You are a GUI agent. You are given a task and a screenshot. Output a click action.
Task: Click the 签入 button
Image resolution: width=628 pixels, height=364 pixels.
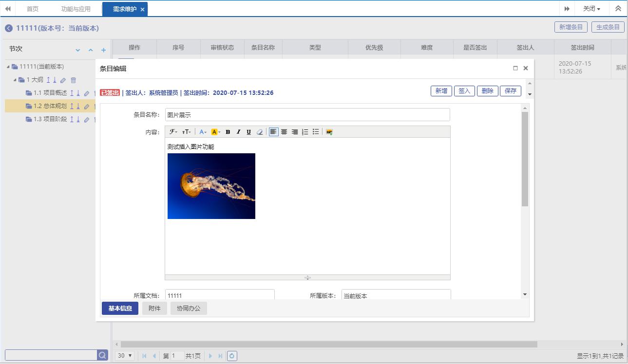pyautogui.click(x=464, y=91)
